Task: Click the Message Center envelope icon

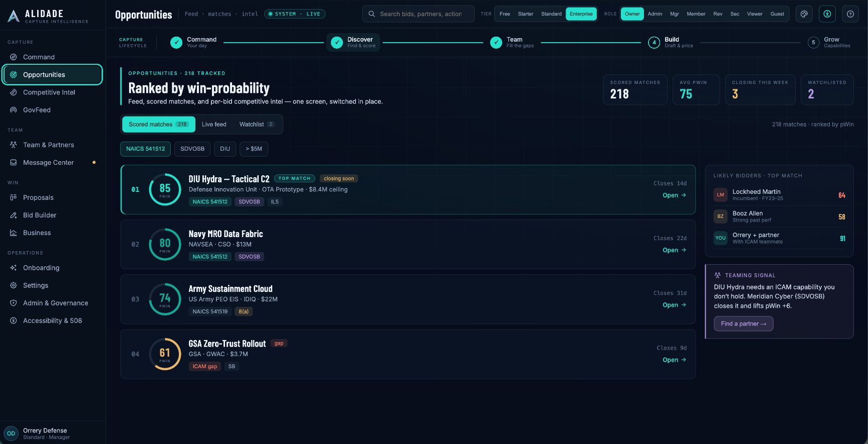Action: pos(14,163)
